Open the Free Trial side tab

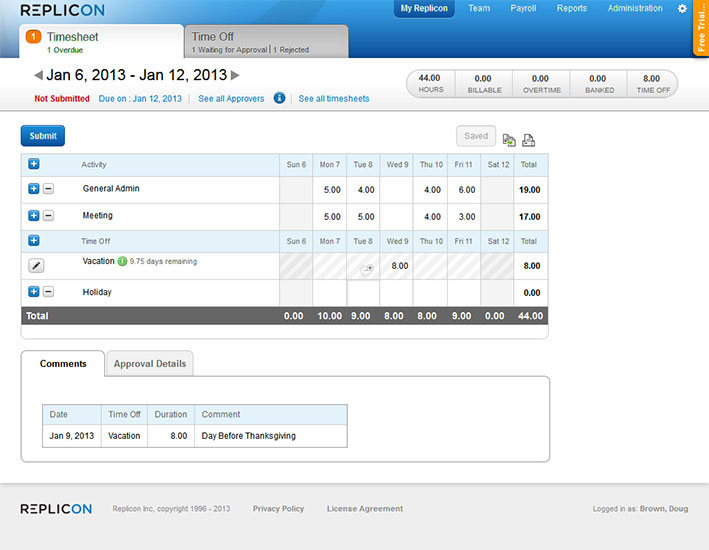point(700,28)
